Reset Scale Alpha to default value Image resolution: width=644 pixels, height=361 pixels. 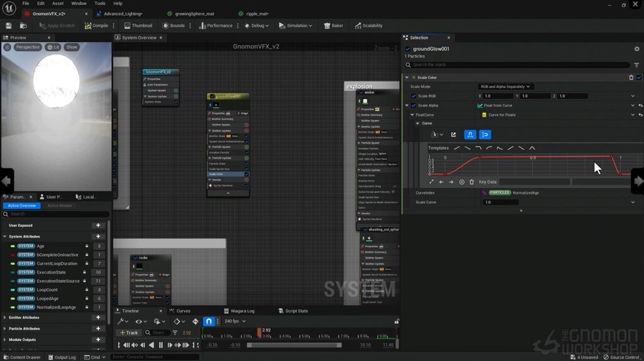(640, 106)
